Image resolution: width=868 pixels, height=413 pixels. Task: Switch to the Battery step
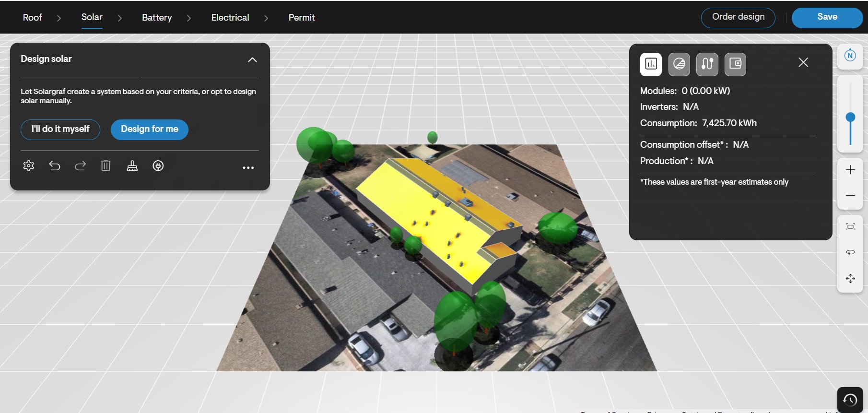coord(157,18)
